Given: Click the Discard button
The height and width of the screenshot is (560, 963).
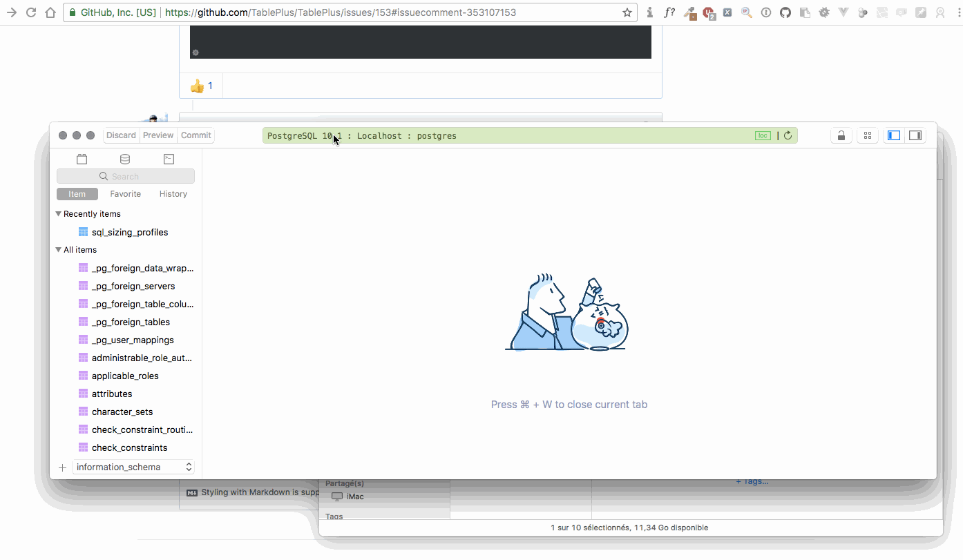Looking at the screenshot, I should pyautogui.click(x=121, y=135).
